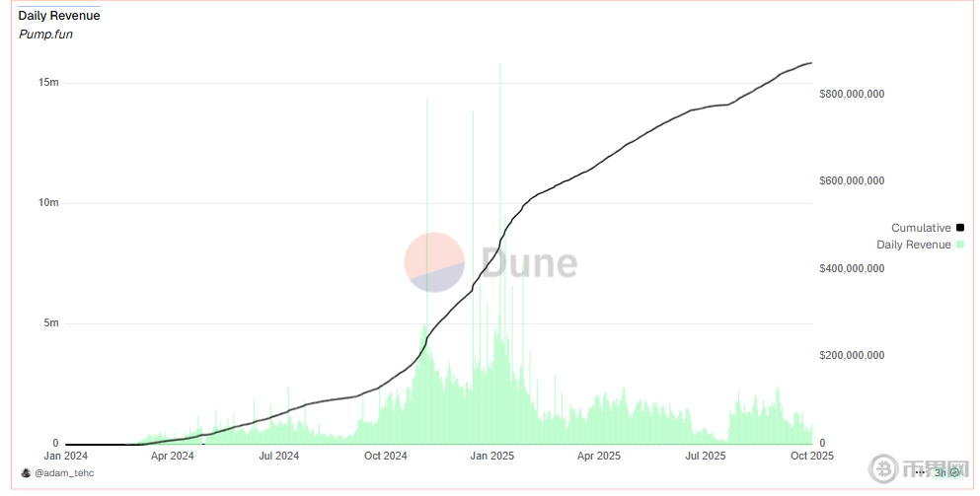Click the Dune circular logo watermark
Viewport: 980px width, 496px height.
(x=434, y=262)
